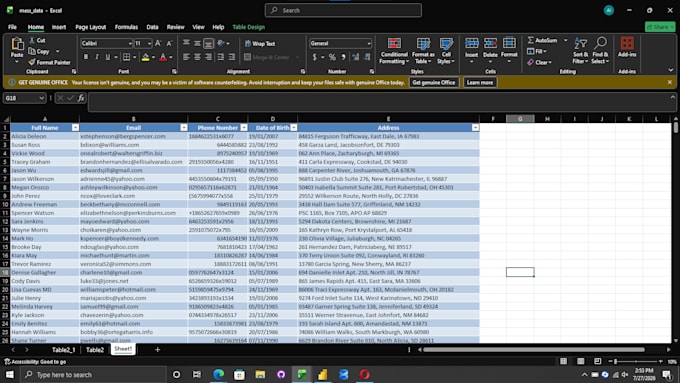Click in the Search box
The height and width of the screenshot is (383, 680).
click(x=343, y=10)
